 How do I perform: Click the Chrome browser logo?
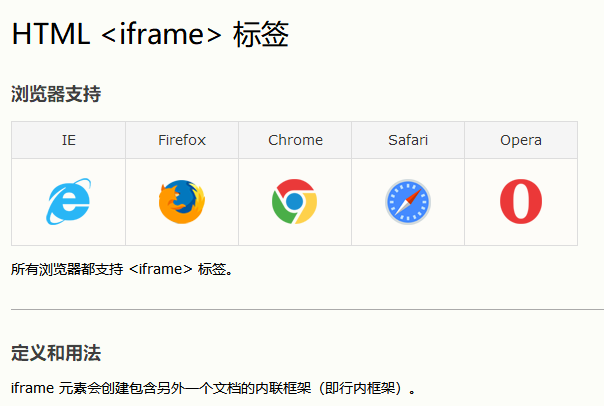[295, 201]
